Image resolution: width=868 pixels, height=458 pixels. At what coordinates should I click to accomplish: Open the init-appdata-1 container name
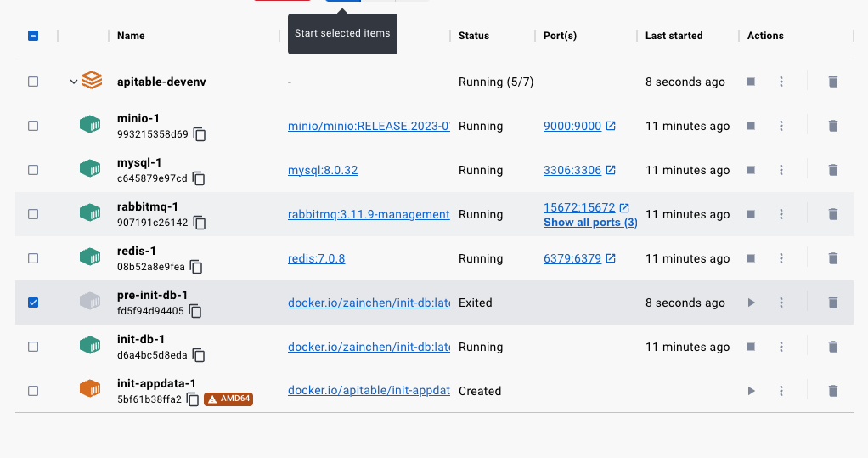click(156, 384)
